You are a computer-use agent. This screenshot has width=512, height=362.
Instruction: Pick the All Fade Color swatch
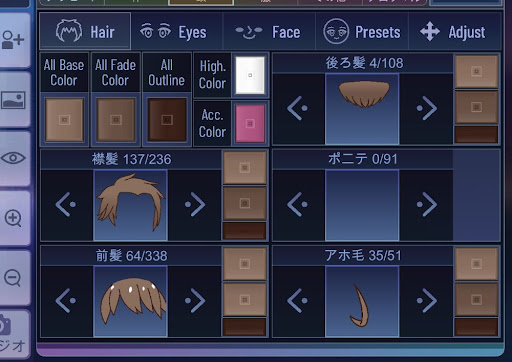tap(116, 120)
